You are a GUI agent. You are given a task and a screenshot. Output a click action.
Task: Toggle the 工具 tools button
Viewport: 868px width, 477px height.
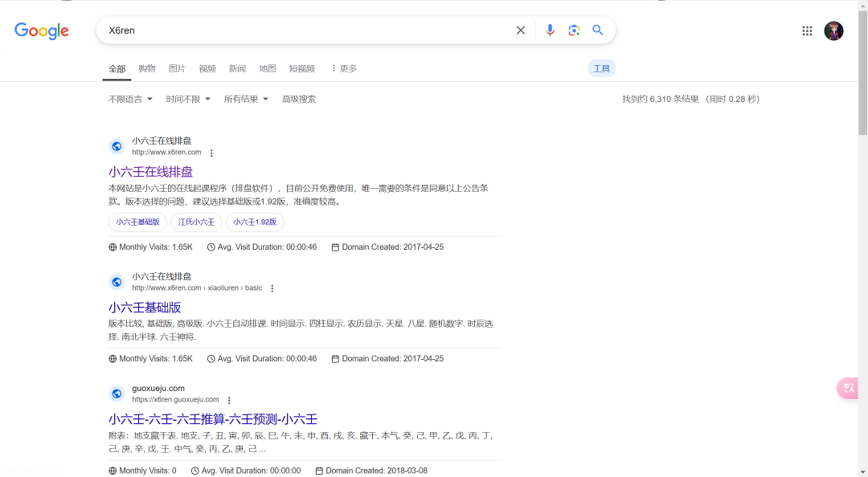click(601, 68)
